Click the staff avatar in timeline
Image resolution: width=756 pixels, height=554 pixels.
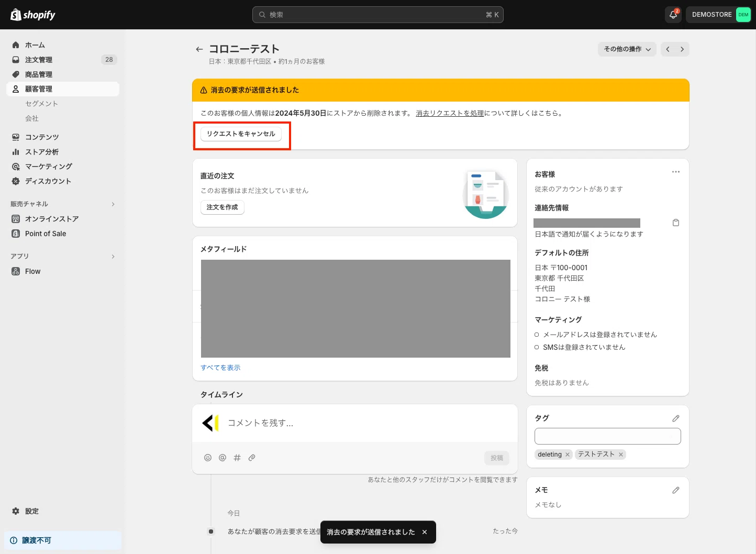tap(210, 423)
